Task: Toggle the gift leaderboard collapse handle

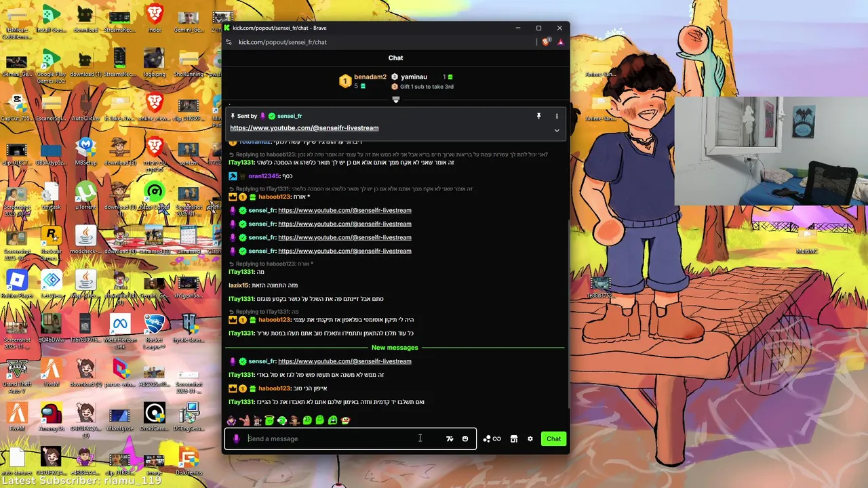Action: 396,100
